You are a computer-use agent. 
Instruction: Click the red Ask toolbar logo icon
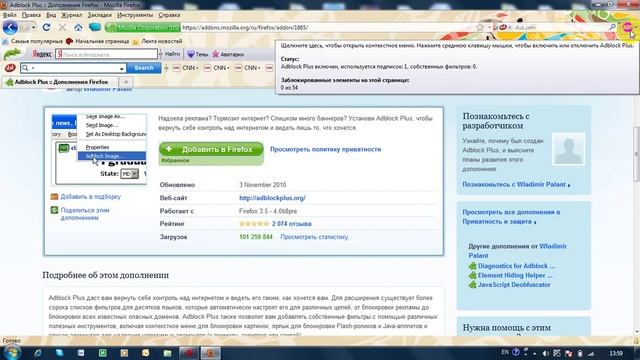pos(10,68)
